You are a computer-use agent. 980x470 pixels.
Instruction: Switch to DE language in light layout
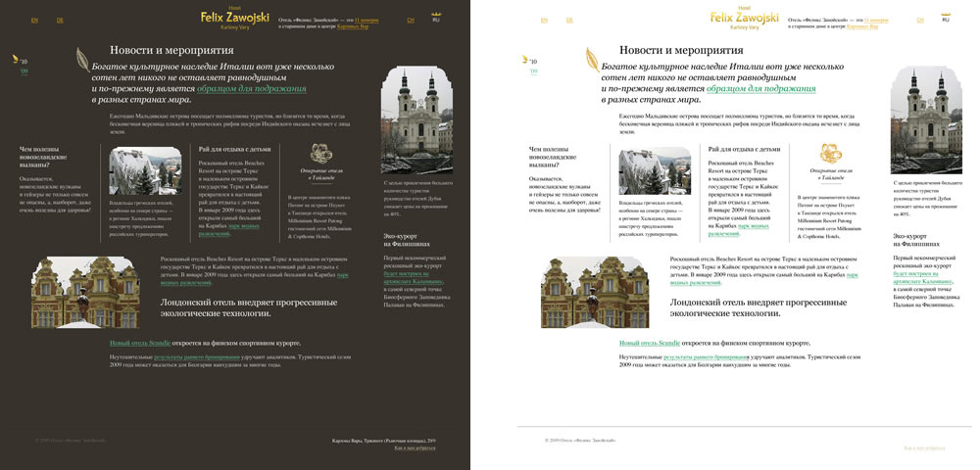(569, 20)
